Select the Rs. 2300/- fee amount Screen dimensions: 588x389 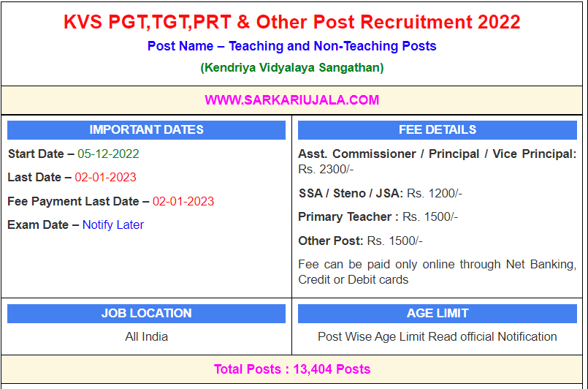(326, 169)
